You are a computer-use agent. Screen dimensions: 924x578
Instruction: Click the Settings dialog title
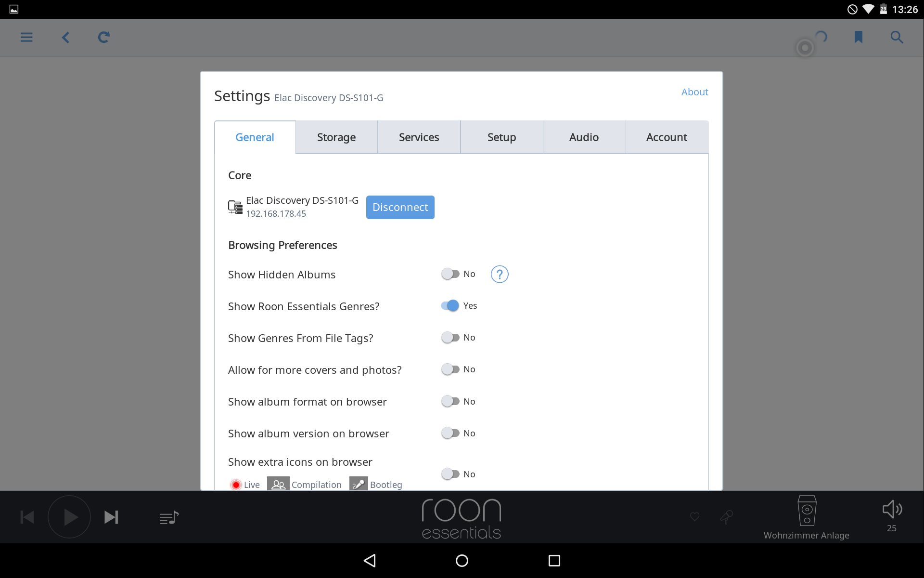click(242, 96)
